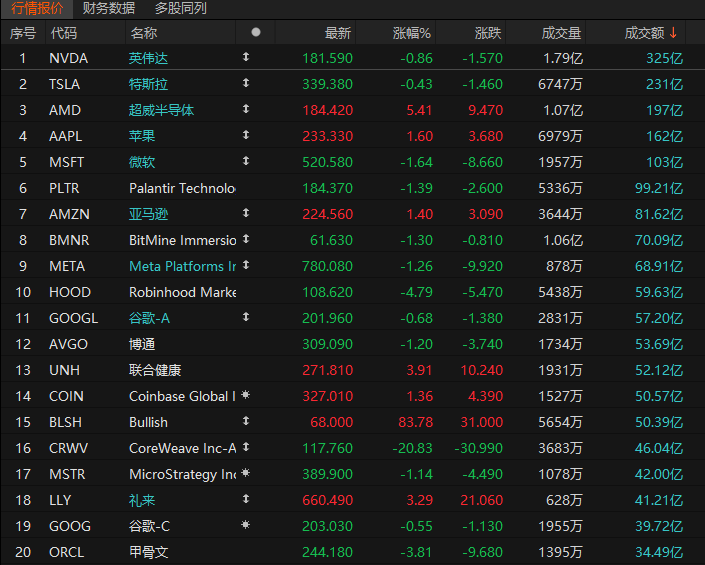Open the 谷歌-A stock link
This screenshot has height=565, width=705.
149,319
